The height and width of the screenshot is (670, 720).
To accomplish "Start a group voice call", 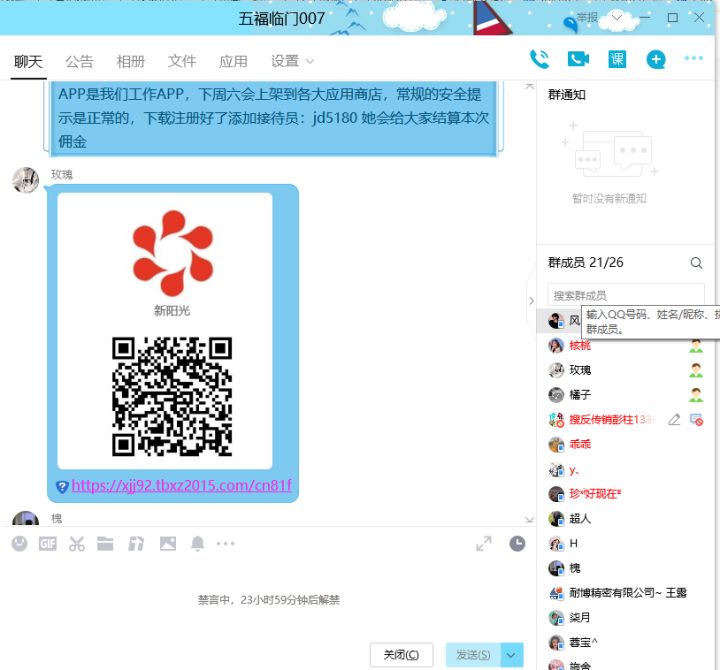I will pos(539,59).
